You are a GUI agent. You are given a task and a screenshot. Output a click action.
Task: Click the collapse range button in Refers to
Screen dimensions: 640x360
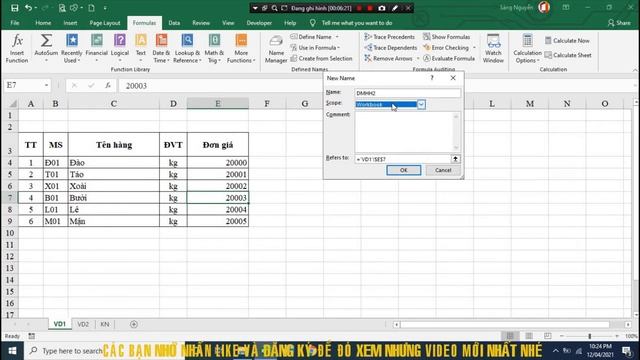(455, 159)
